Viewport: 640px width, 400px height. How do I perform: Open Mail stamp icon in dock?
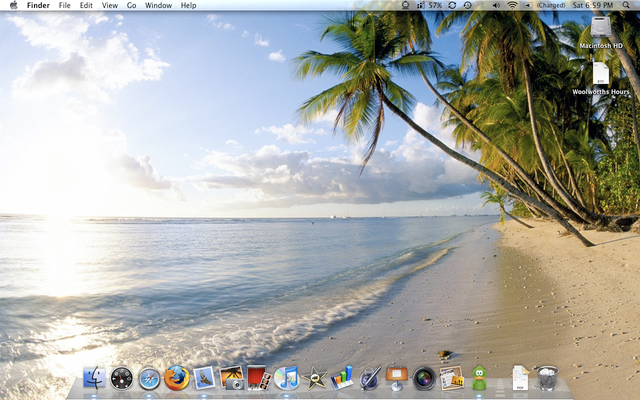pyautogui.click(x=205, y=377)
